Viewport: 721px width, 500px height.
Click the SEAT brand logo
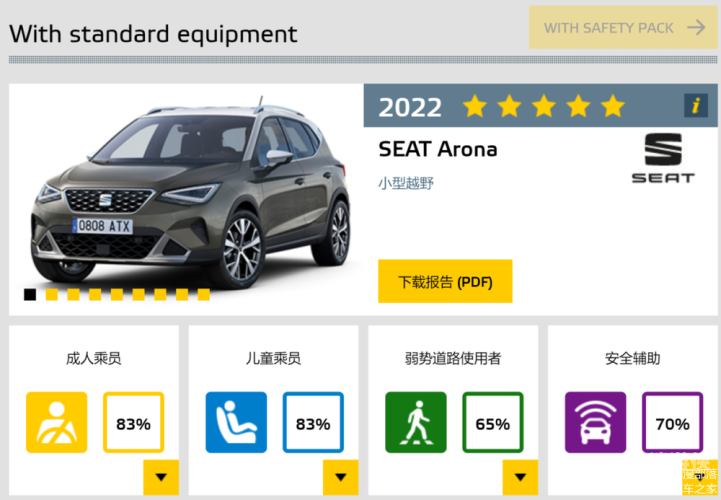tap(663, 158)
